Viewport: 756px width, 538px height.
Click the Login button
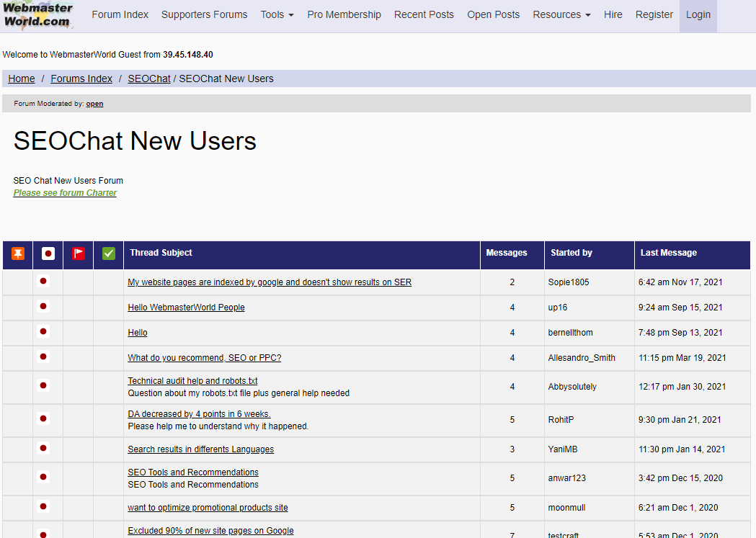point(698,15)
